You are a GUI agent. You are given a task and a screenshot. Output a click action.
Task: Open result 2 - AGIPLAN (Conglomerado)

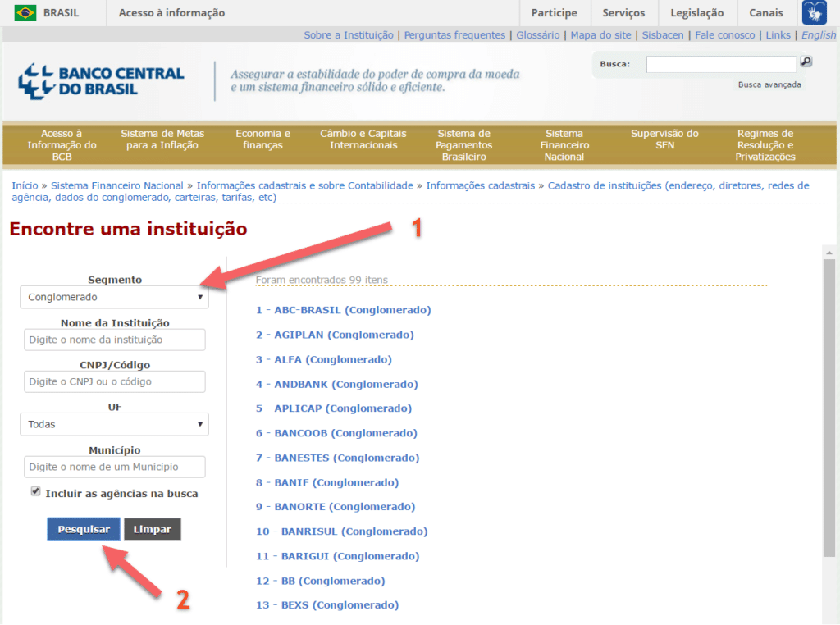click(335, 335)
